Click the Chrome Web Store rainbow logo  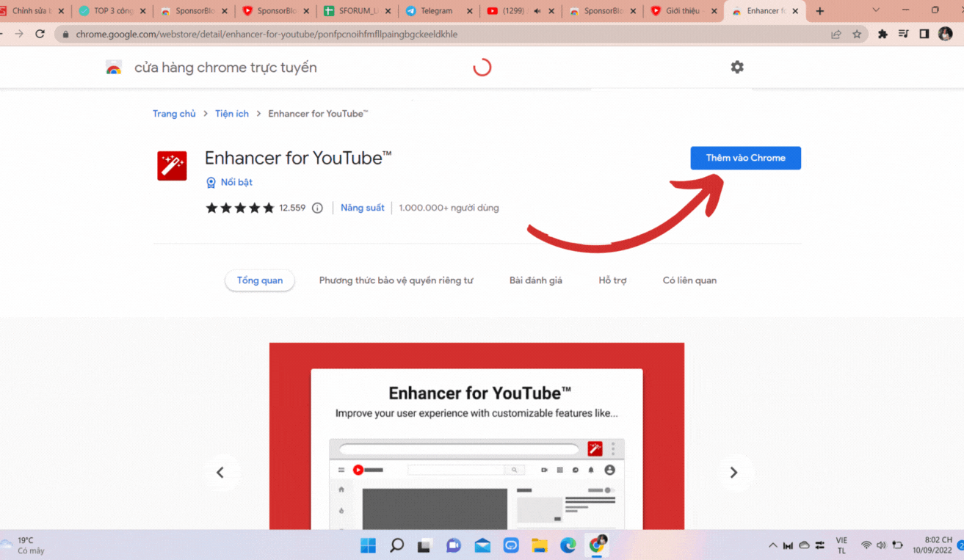[114, 68]
